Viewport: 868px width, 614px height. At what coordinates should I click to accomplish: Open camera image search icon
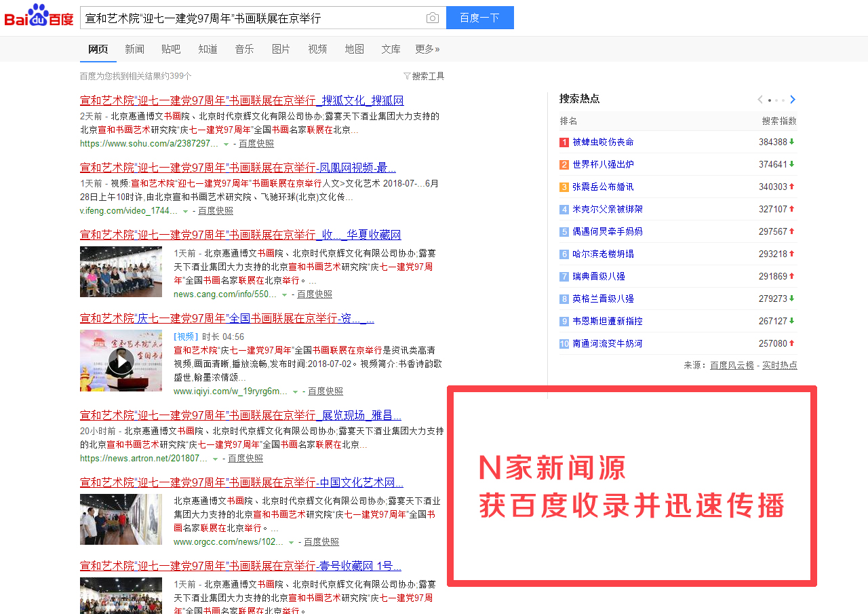coord(432,18)
